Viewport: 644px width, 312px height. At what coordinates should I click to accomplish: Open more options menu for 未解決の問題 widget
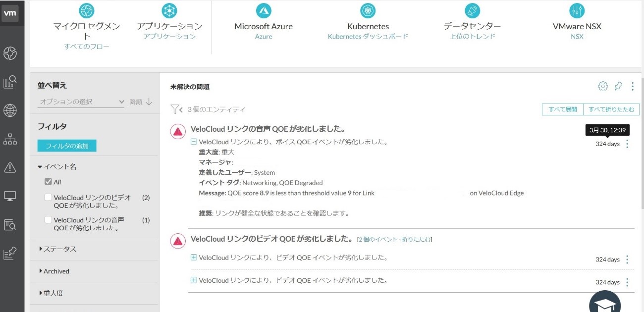pos(633,87)
